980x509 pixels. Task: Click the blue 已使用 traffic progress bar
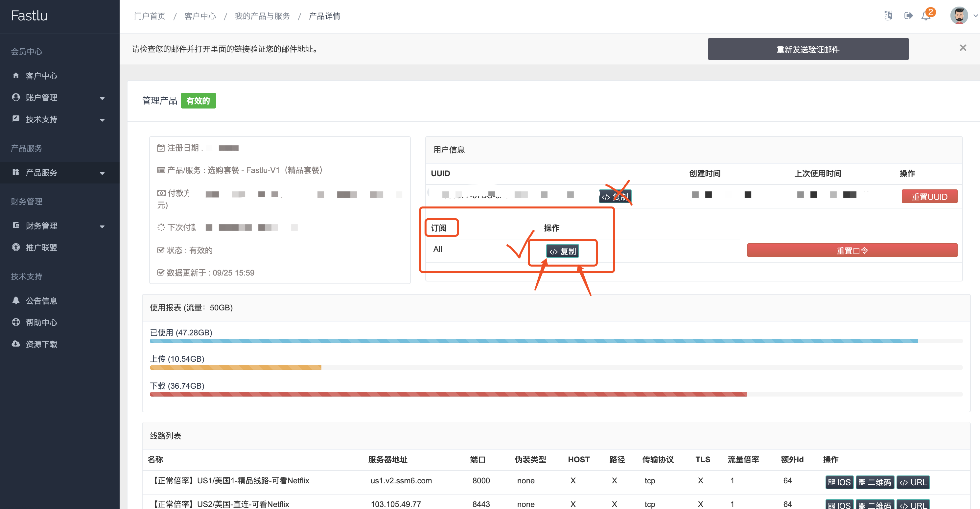click(533, 341)
